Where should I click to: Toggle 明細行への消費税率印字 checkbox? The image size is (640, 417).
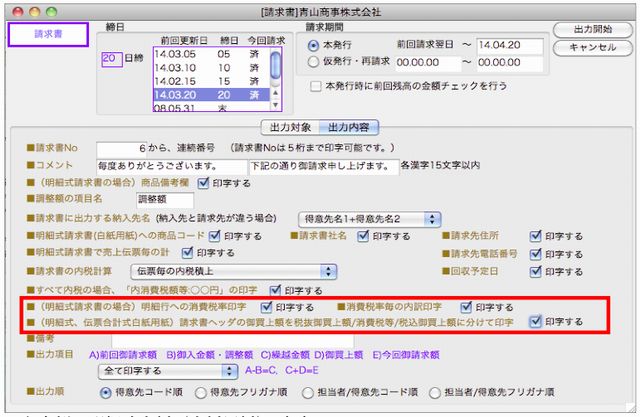click(266, 307)
